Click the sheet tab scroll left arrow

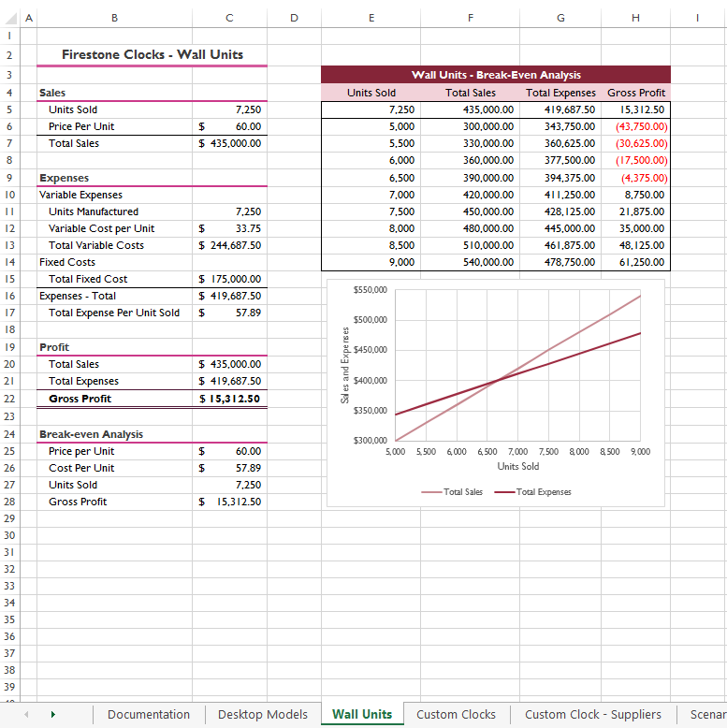26,714
